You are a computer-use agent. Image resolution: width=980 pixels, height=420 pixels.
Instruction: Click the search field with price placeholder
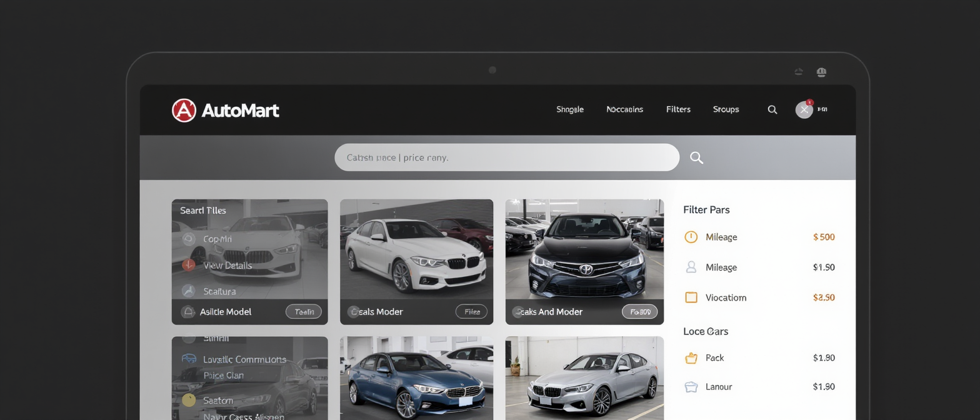pos(507,157)
